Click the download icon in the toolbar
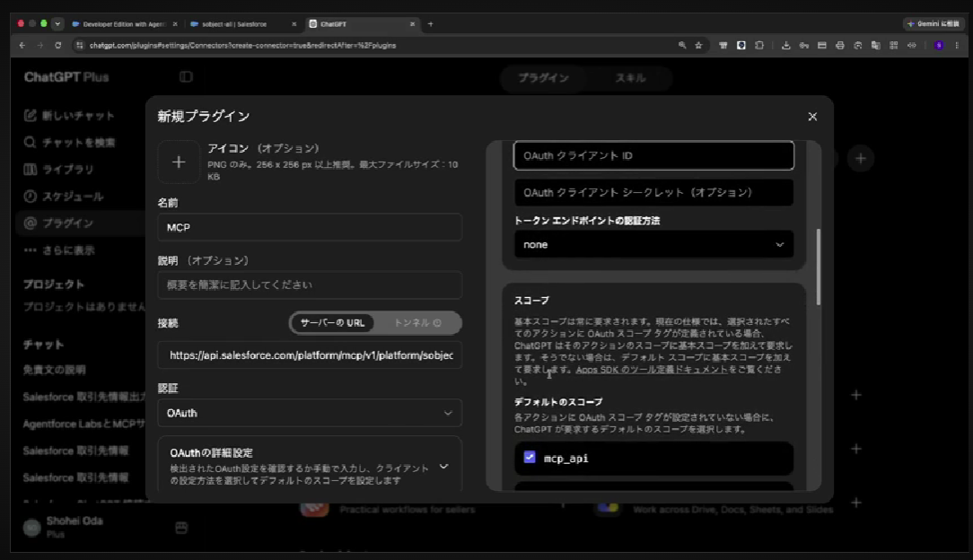This screenshot has height=560, width=973. (x=785, y=45)
